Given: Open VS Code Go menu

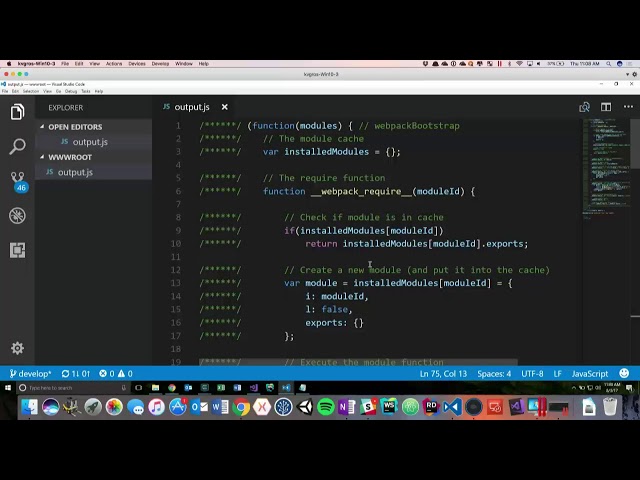Looking at the screenshot, I should [x=58, y=91].
